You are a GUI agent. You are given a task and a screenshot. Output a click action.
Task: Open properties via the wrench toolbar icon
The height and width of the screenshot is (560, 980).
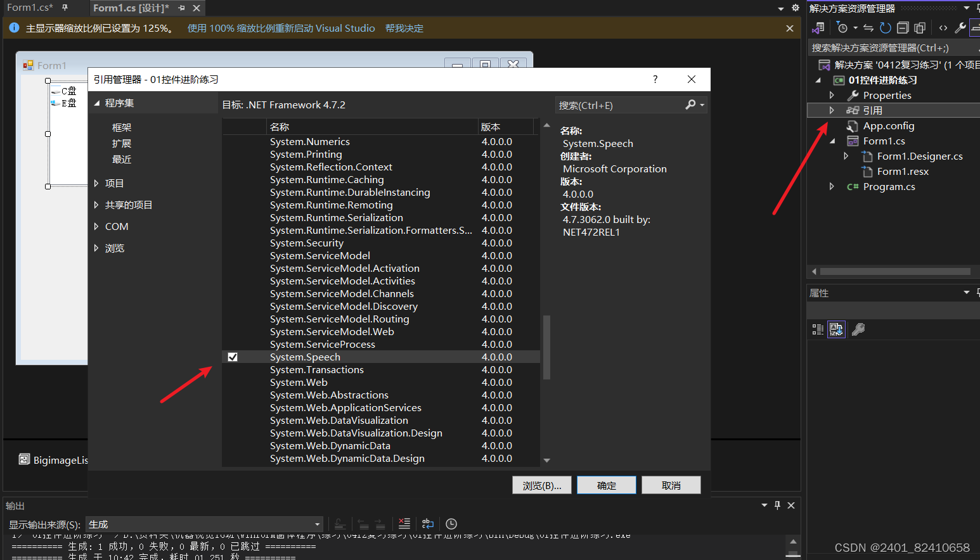[960, 28]
